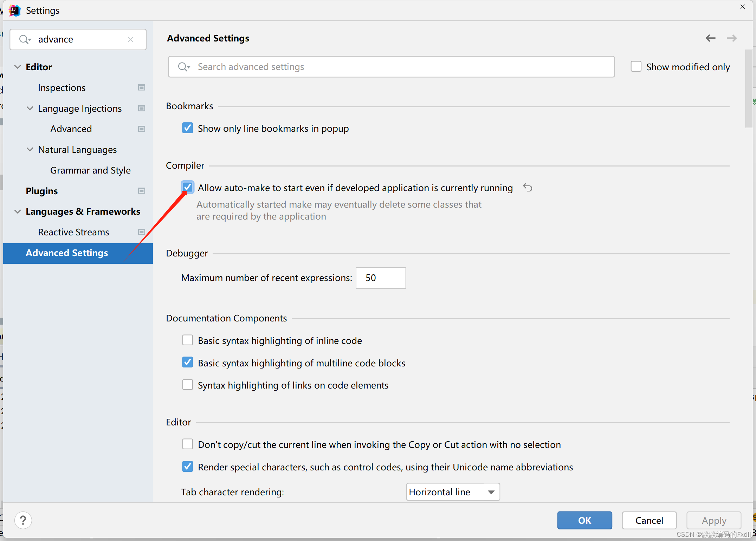Close the Settings dialog window
Image resolution: width=756 pixels, height=541 pixels.
point(742,7)
